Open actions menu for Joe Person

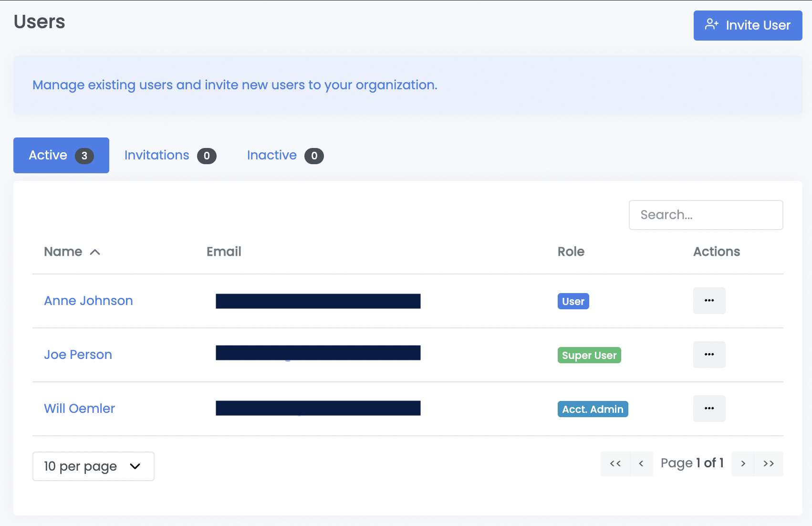[x=709, y=355]
